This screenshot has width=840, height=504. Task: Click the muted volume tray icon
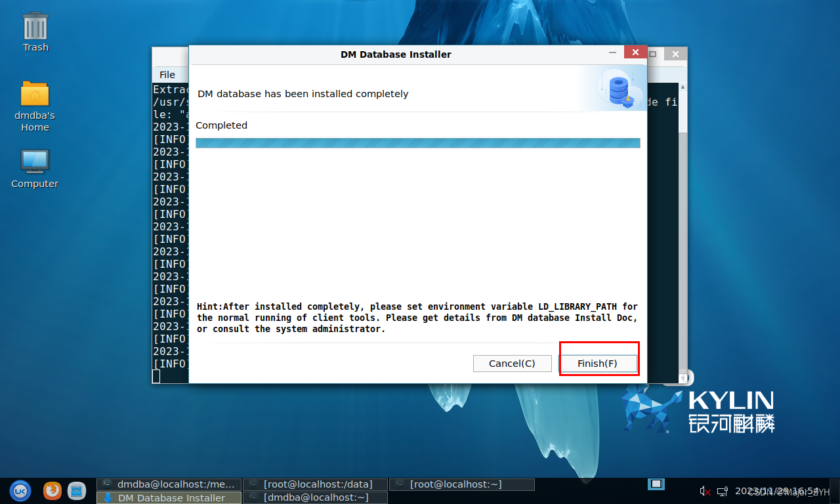coord(705,491)
